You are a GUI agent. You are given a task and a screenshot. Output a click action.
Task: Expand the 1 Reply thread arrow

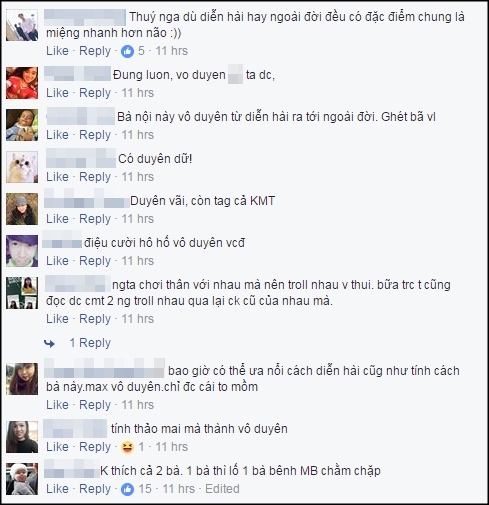(x=49, y=343)
